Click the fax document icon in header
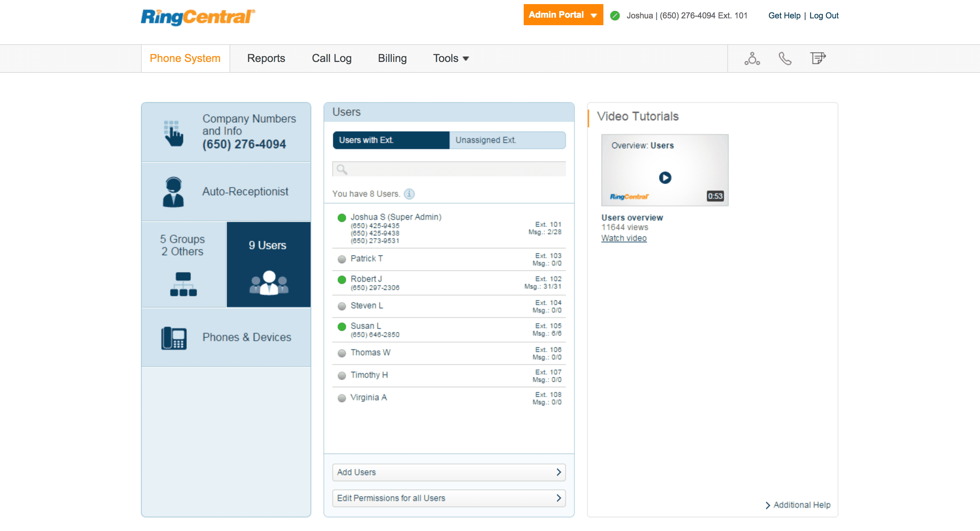Viewport: 980px width, 531px height. tap(818, 58)
